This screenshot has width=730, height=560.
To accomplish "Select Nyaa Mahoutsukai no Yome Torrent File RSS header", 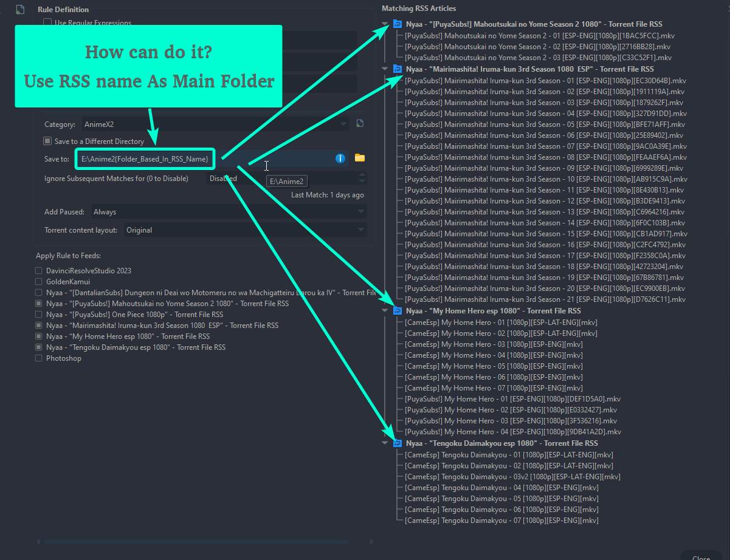I will [x=534, y=24].
